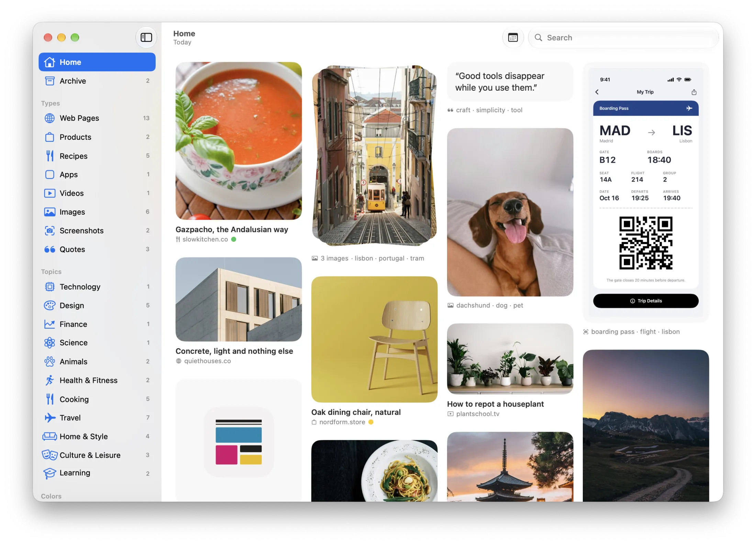Click the Recipes fork and knife icon

click(x=50, y=156)
